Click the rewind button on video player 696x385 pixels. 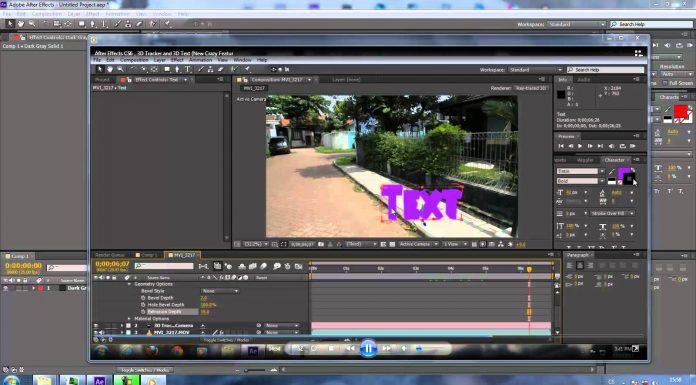350,349
